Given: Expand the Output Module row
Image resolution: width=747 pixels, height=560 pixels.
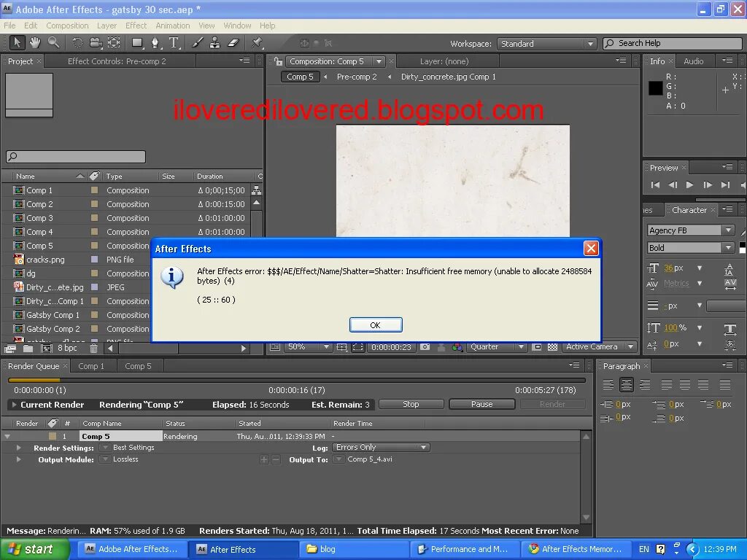Looking at the screenshot, I should coord(18,460).
